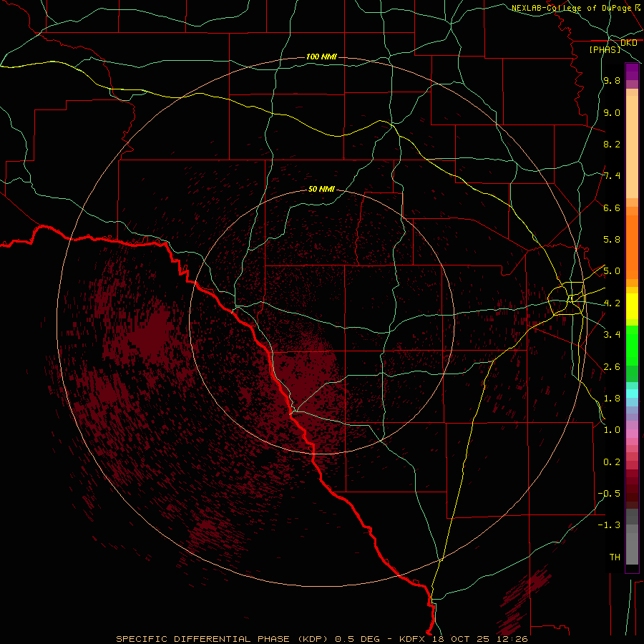Click the 7.4 value on the scale

[612, 176]
